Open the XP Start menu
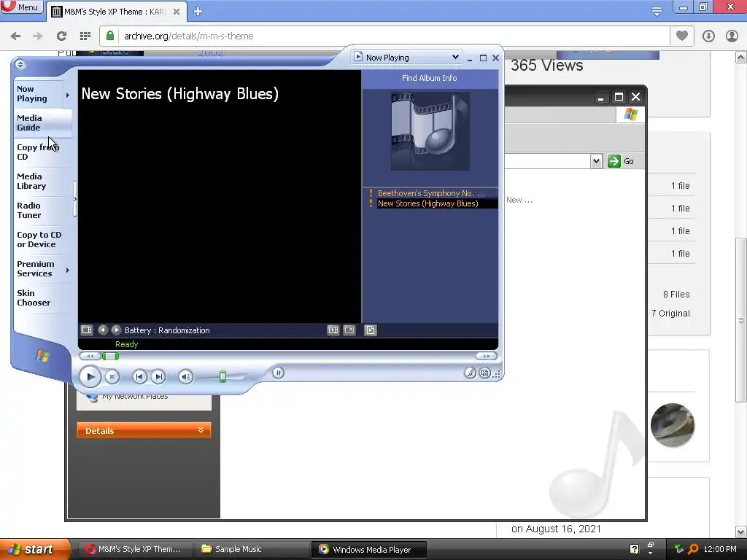The height and width of the screenshot is (560, 747). [35, 549]
